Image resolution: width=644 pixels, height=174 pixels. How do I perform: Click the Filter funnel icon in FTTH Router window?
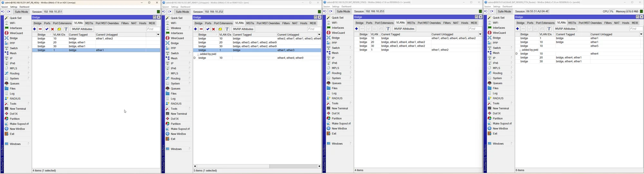pyautogui.click(x=549, y=29)
